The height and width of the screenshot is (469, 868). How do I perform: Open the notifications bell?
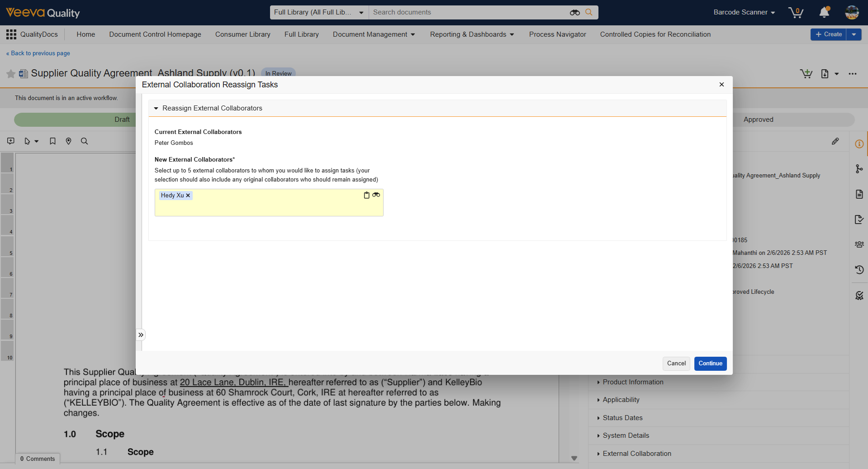824,12
